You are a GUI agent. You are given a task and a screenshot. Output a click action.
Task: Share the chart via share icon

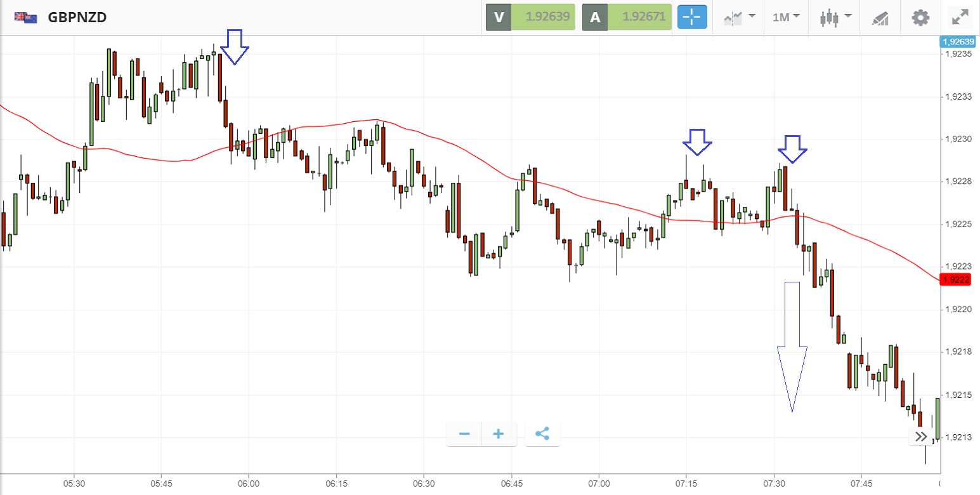coord(542,434)
